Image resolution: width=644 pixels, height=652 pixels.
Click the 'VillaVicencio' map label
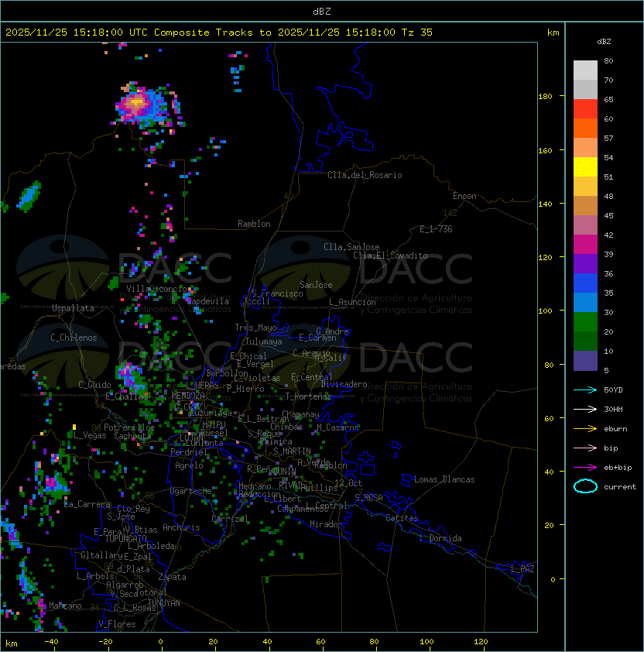point(156,289)
